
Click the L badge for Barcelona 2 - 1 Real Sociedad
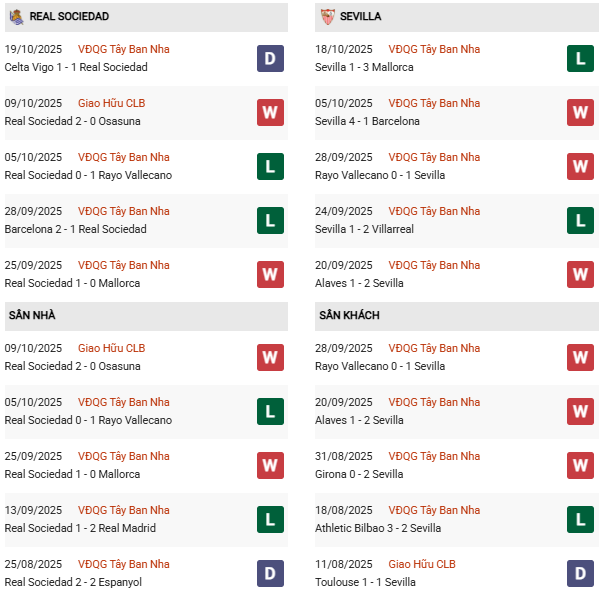270,220
